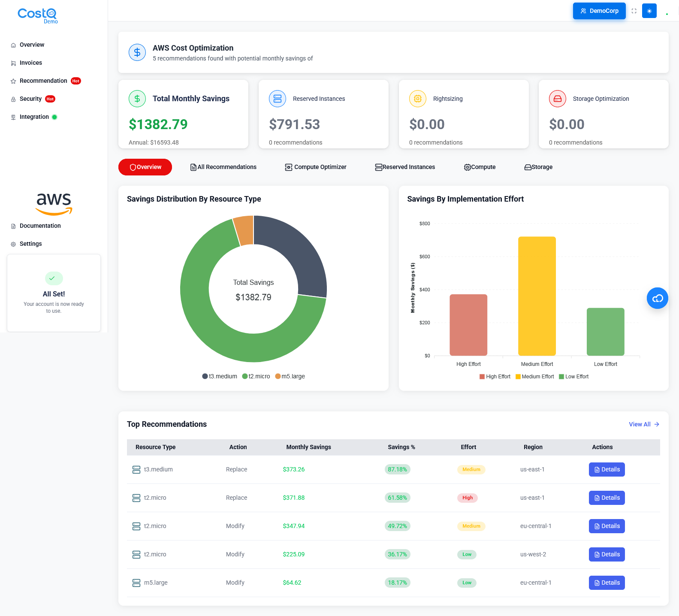Switch to the All Recommendations tab
The image size is (679, 616).
(x=223, y=167)
